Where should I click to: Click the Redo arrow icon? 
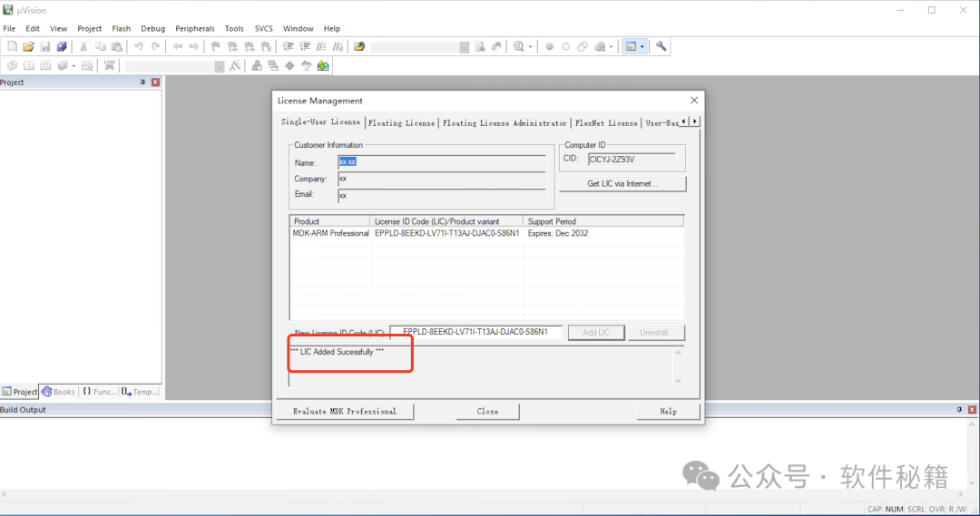(156, 47)
